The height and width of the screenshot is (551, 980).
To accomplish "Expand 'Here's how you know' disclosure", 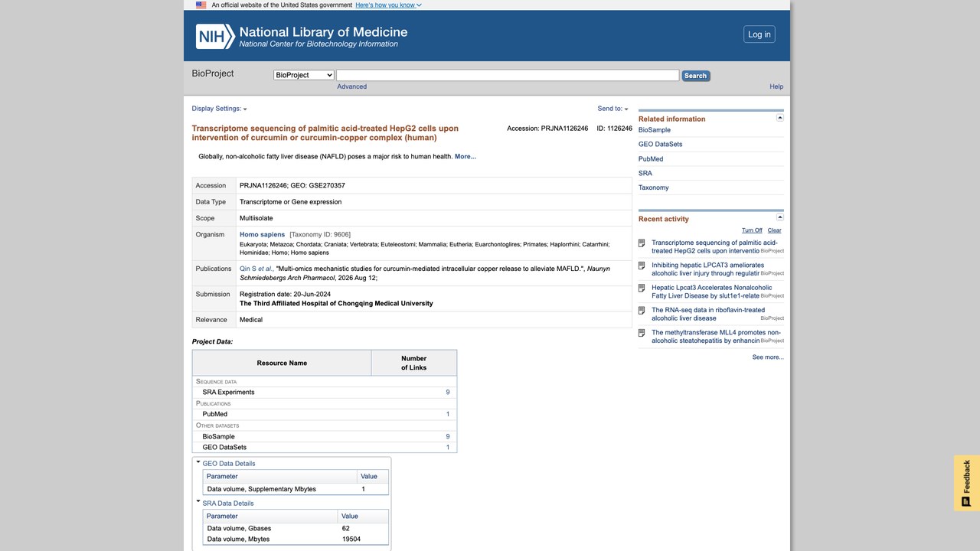I will 388,5.
